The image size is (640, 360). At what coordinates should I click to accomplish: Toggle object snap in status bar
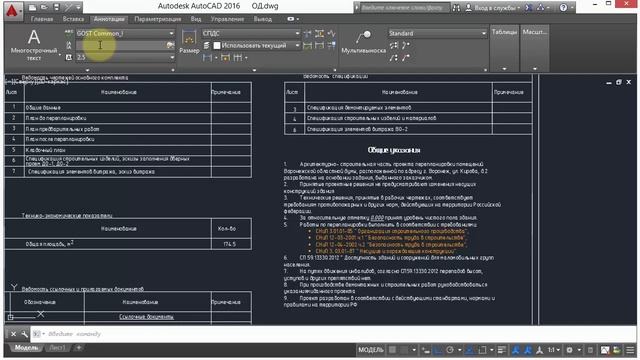click(x=482, y=350)
